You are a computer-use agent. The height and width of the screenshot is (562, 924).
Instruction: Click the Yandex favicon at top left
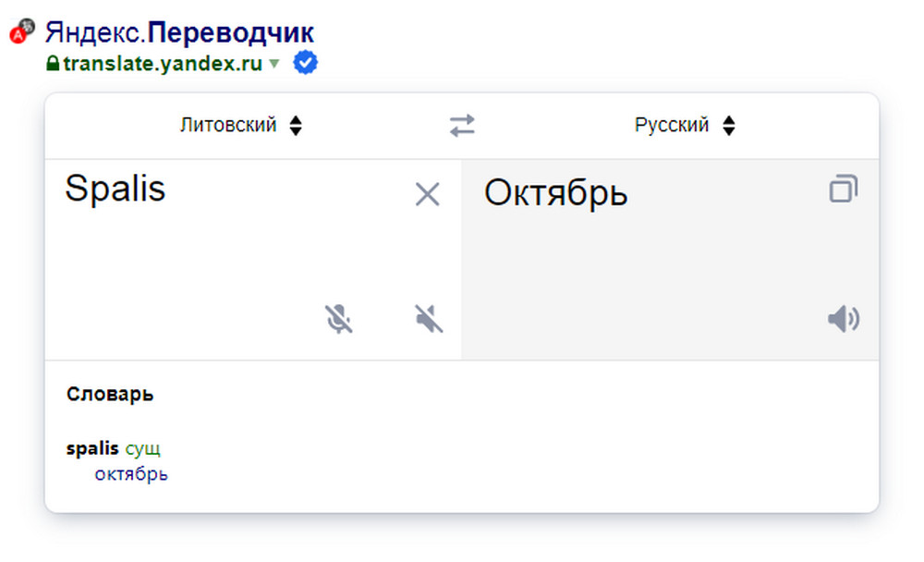(22, 33)
